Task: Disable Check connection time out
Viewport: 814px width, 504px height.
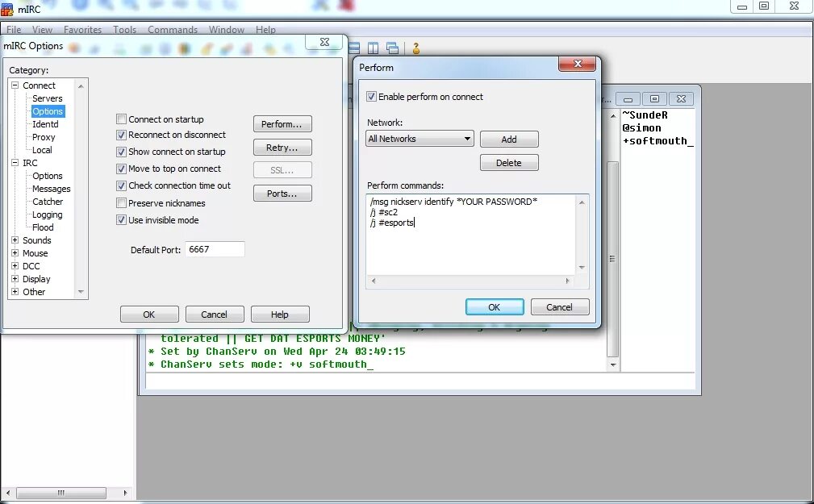Action: coord(122,185)
